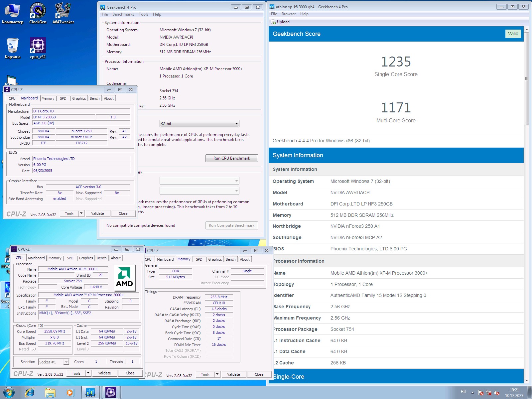Click Geekbench 4 Pro window title icon
Viewport: 532px width, 399px height.
(x=103, y=7)
